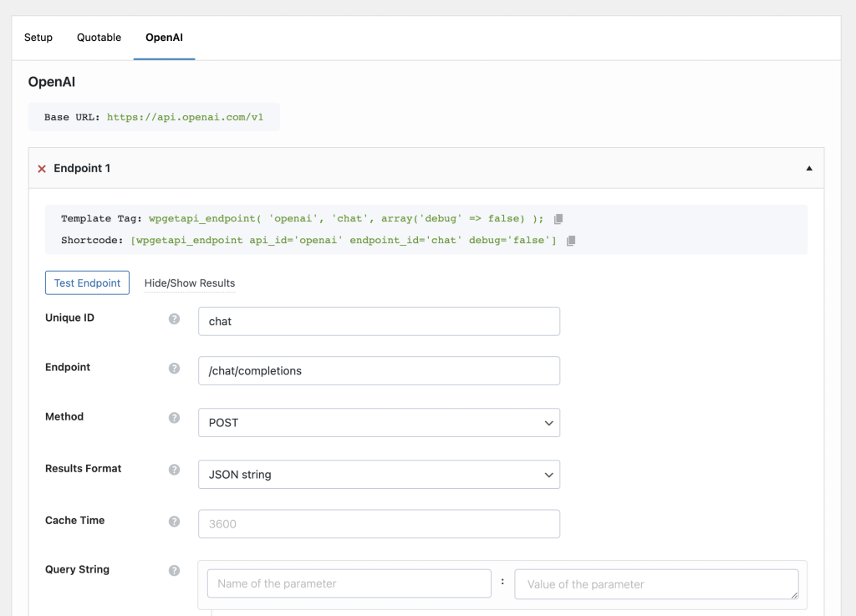
Task: Click the Query String parameter name field
Action: pyautogui.click(x=348, y=583)
